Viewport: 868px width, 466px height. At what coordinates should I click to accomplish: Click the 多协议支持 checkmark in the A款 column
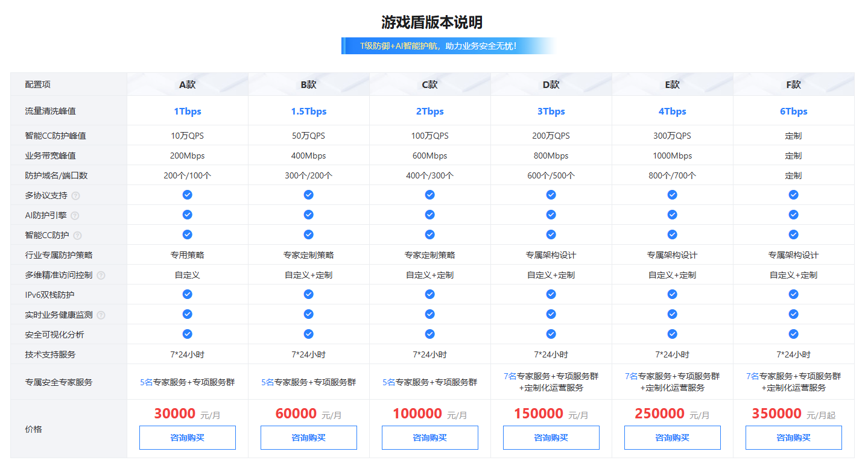coord(188,195)
